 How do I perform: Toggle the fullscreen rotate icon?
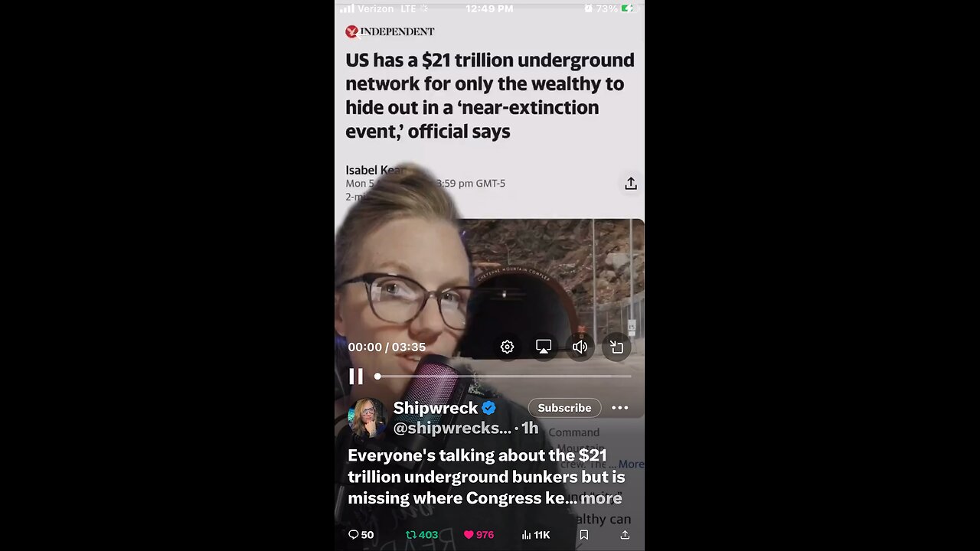[x=616, y=347]
